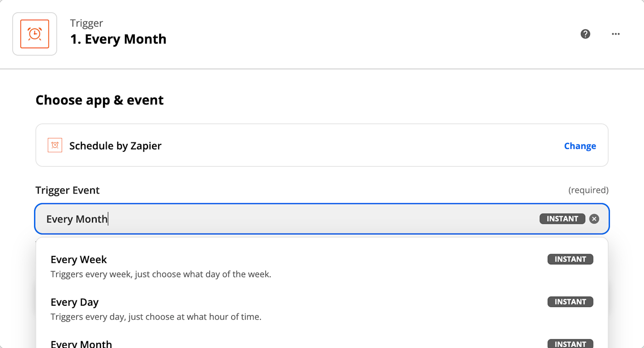644x348 pixels.
Task: Clear the Trigger Event field with the X icon
Action: click(594, 219)
